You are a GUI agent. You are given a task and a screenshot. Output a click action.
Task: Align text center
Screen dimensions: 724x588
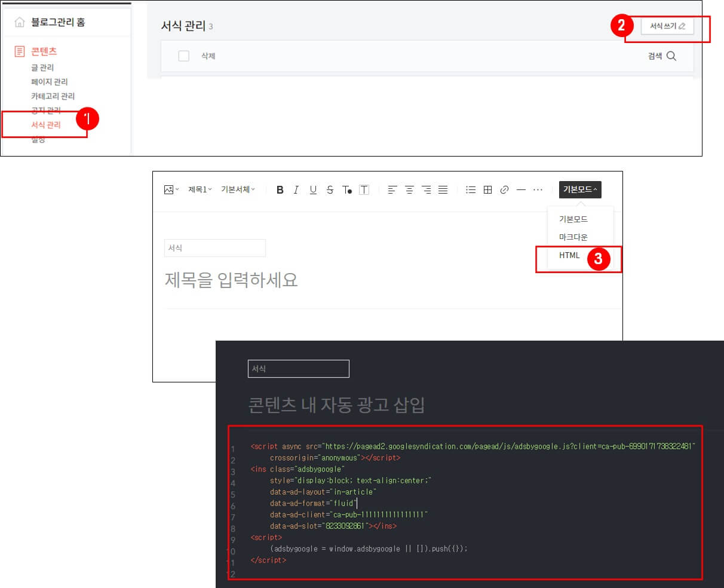click(409, 189)
